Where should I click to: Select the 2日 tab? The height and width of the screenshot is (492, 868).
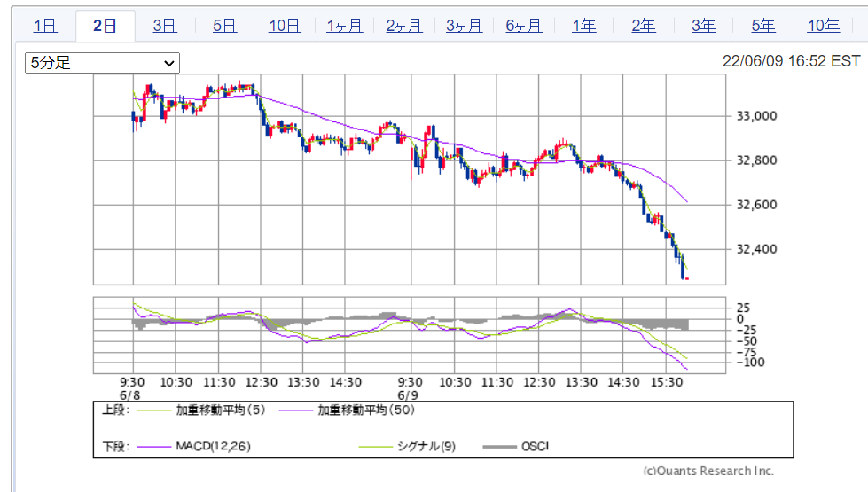click(105, 26)
